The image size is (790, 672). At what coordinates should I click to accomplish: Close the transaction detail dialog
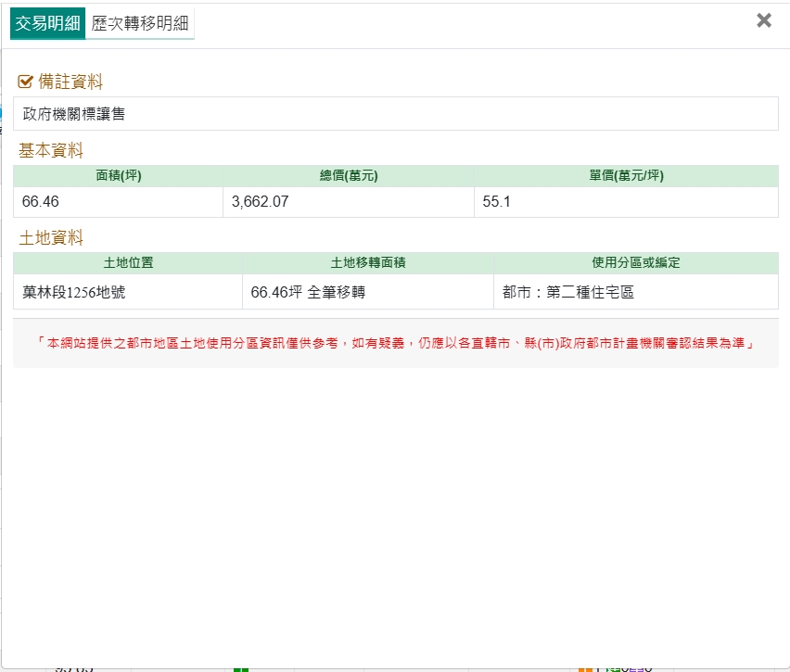pos(764,20)
